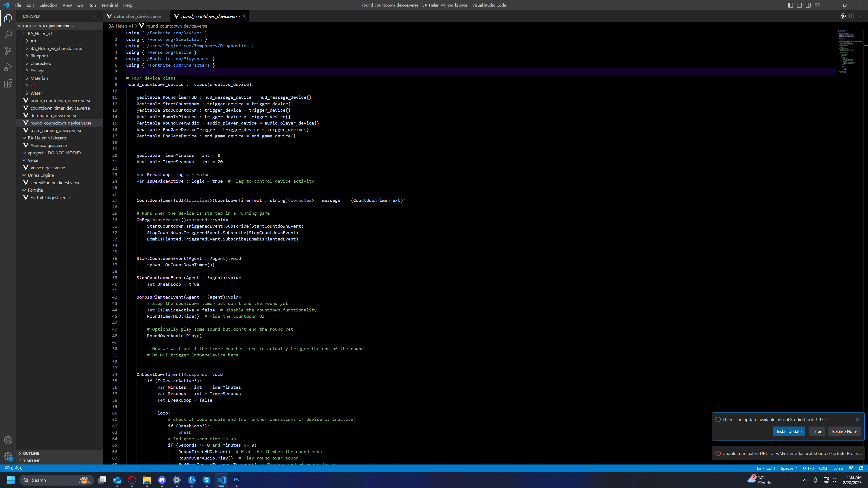
Task: Expand the OUTLINE section
Action: [x=59, y=453]
